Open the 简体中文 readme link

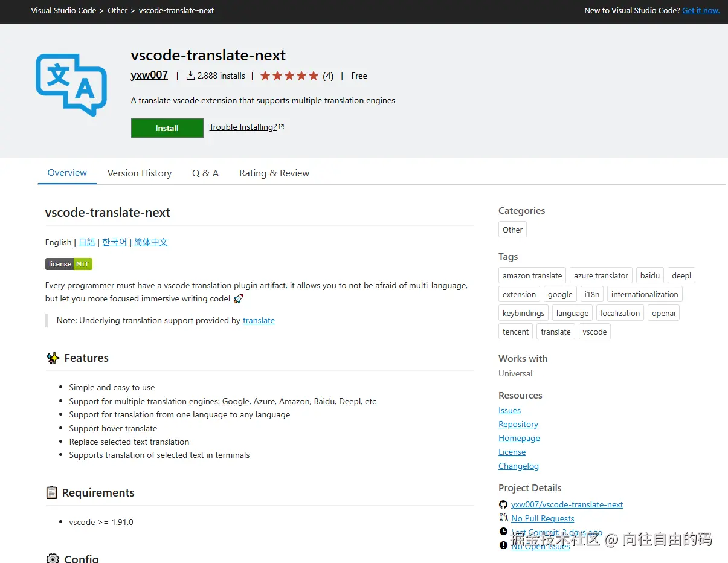point(151,242)
